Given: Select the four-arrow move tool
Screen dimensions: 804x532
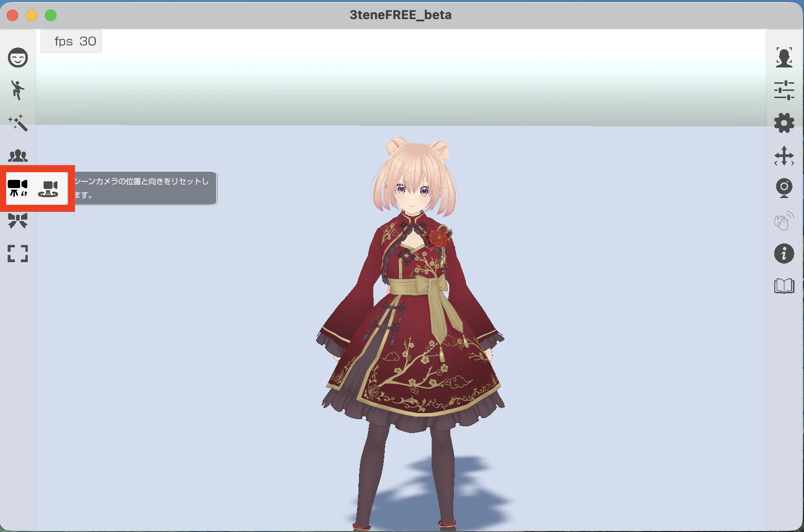Looking at the screenshot, I should [784, 156].
